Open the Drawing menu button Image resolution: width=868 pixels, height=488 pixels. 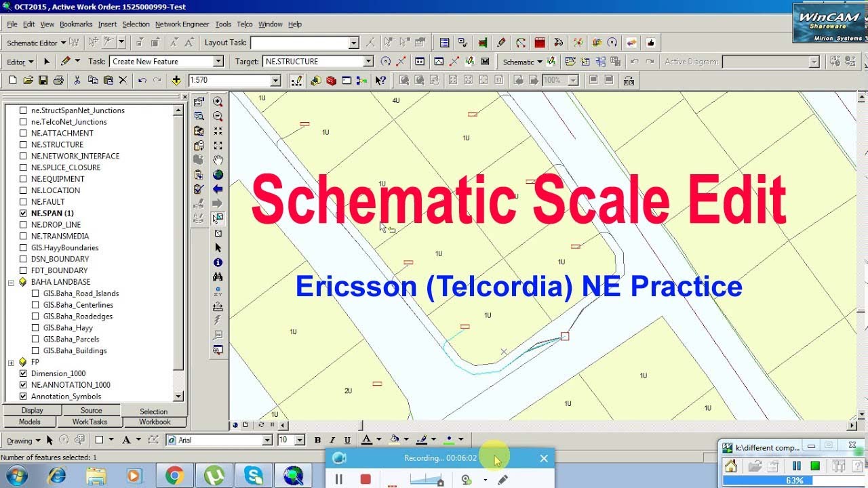pyautogui.click(x=24, y=441)
